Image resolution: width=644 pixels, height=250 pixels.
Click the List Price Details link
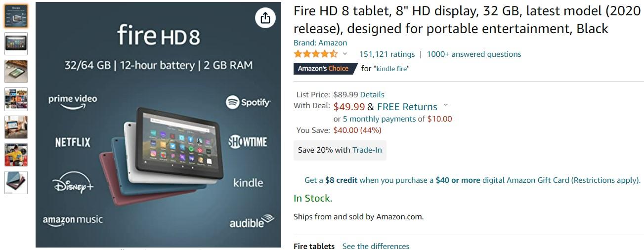click(x=372, y=94)
